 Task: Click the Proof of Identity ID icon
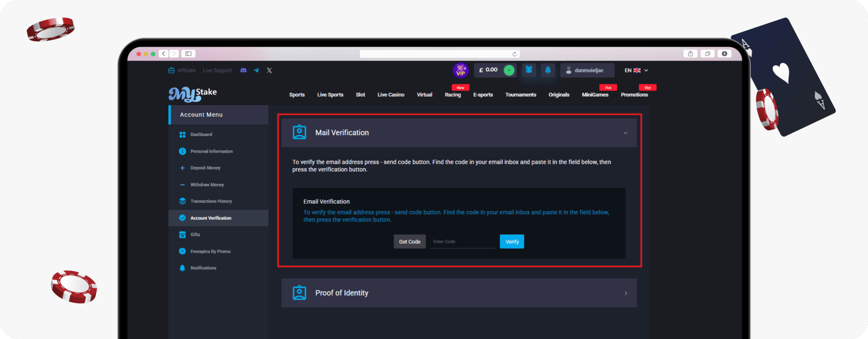299,293
